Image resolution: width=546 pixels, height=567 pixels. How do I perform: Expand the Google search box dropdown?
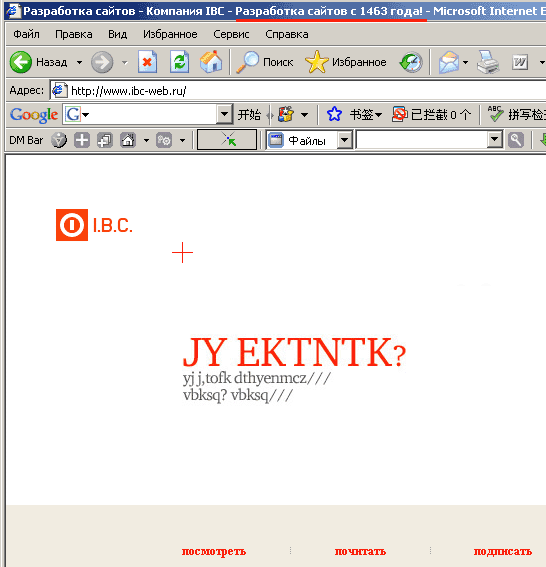224,115
